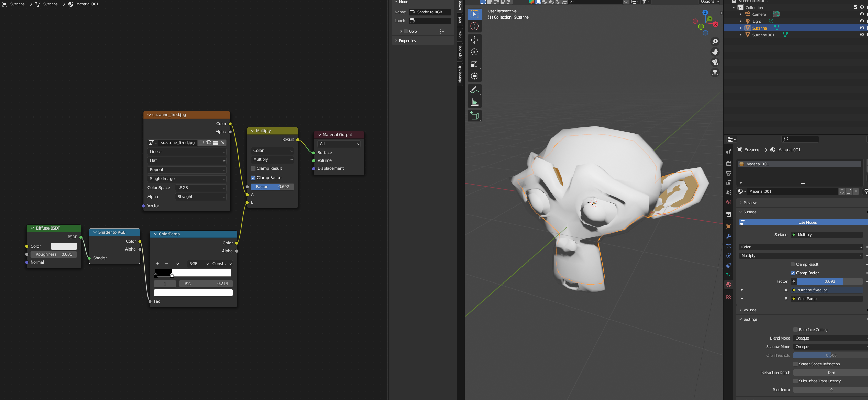The height and width of the screenshot is (400, 868).
Task: Select the Measure tool
Action: pos(474,102)
